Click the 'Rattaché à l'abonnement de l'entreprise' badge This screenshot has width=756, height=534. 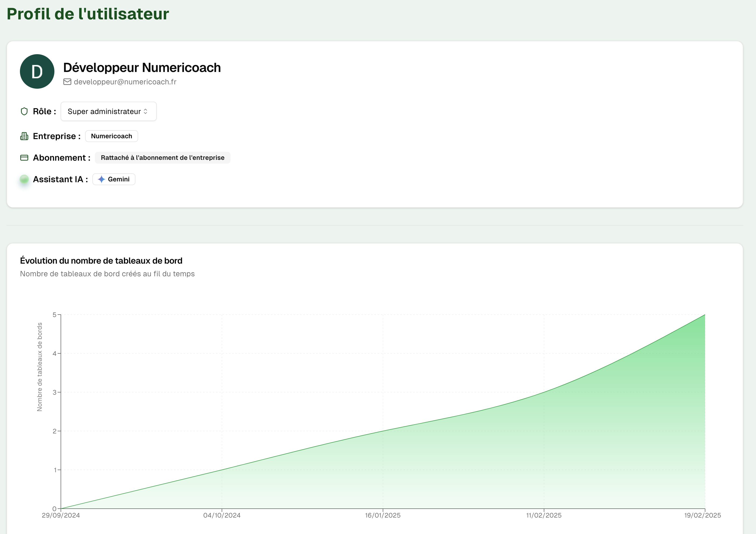[x=163, y=158]
